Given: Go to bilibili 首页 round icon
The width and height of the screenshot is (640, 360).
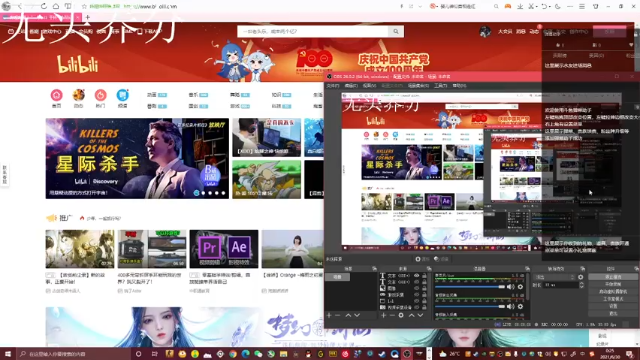Looking at the screenshot, I should pos(56,95).
